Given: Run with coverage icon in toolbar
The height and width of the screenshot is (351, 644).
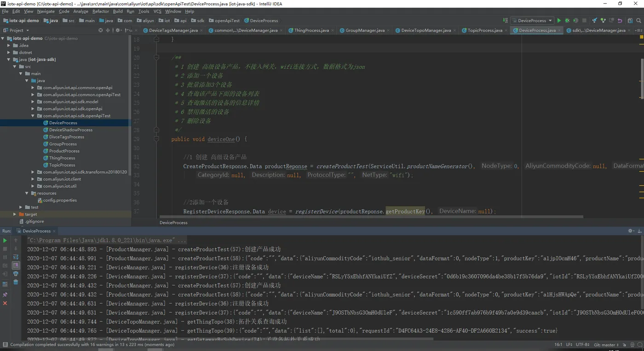Looking at the screenshot, I should point(575,21).
